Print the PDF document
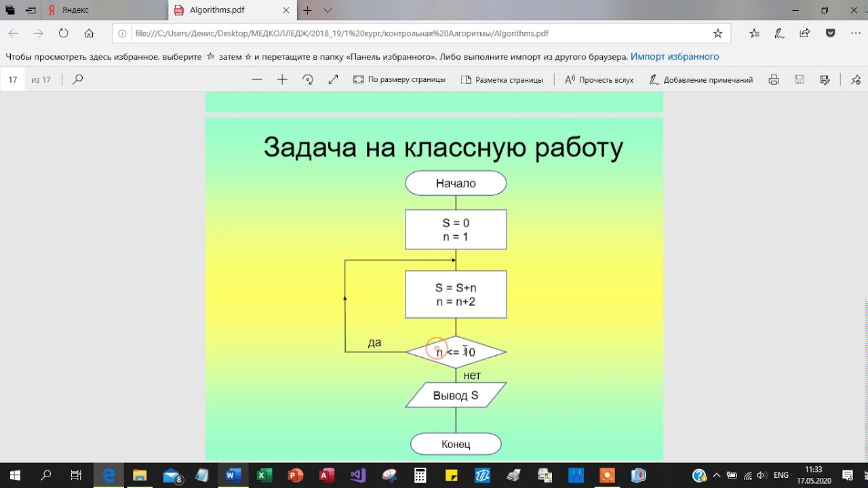 tap(774, 79)
